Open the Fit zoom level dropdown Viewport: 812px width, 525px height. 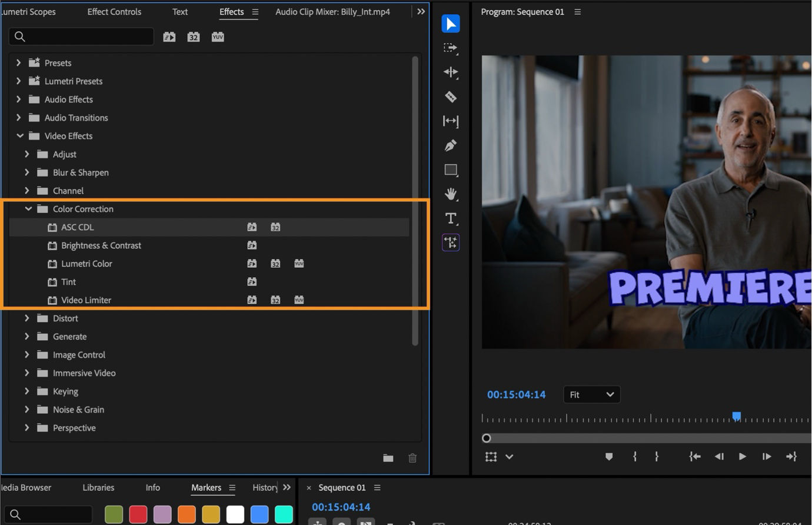pos(591,394)
